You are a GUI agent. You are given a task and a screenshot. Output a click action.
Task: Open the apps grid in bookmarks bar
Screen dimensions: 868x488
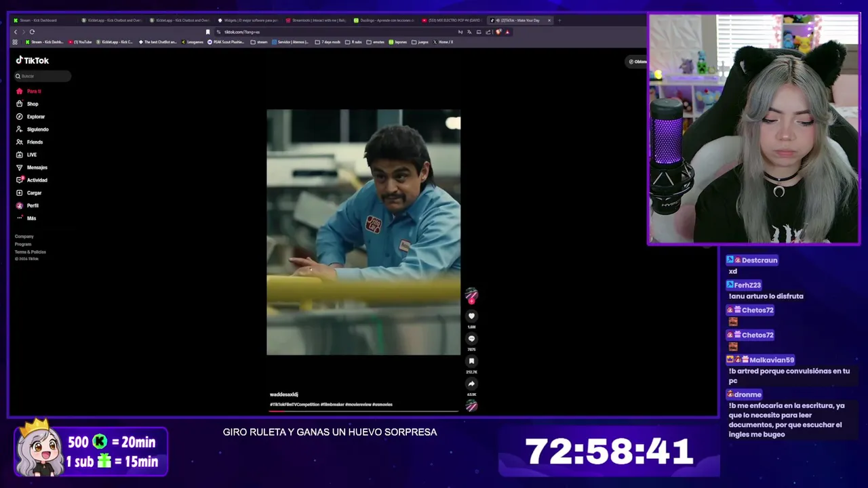[x=15, y=42]
